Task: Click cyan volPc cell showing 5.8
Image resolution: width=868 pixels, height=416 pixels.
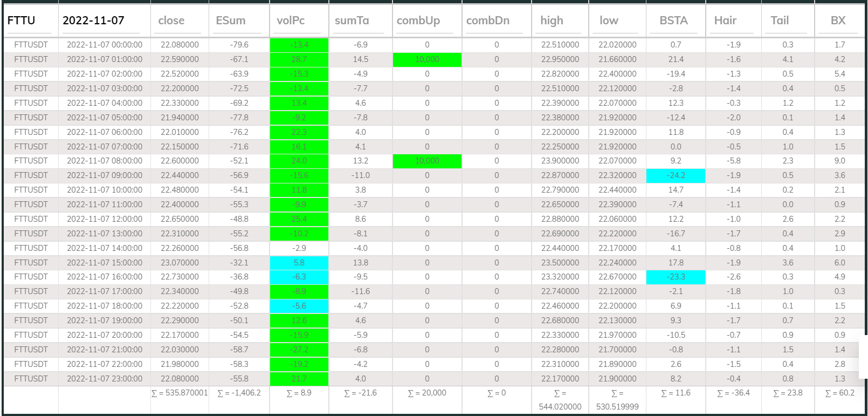Action: tap(299, 263)
